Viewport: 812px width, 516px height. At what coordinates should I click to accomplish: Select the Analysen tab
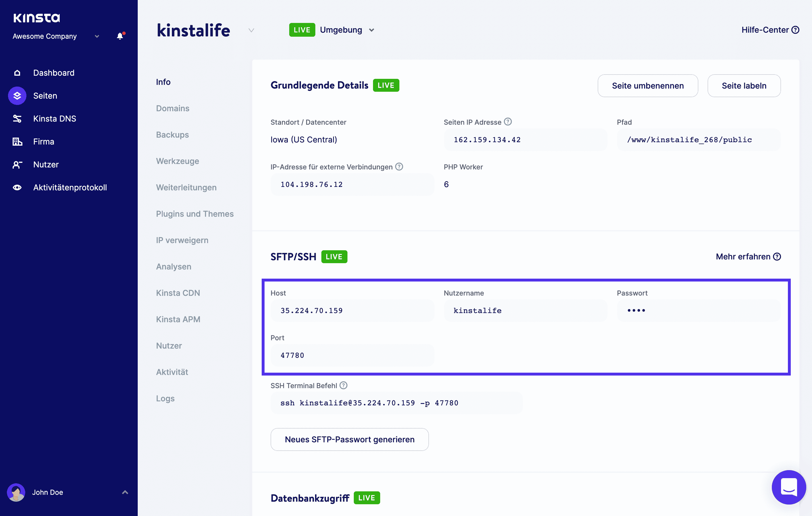point(174,266)
